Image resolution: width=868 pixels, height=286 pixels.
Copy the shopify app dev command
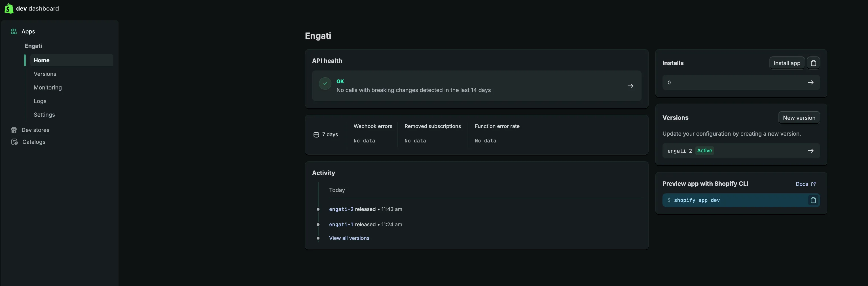coord(813,200)
